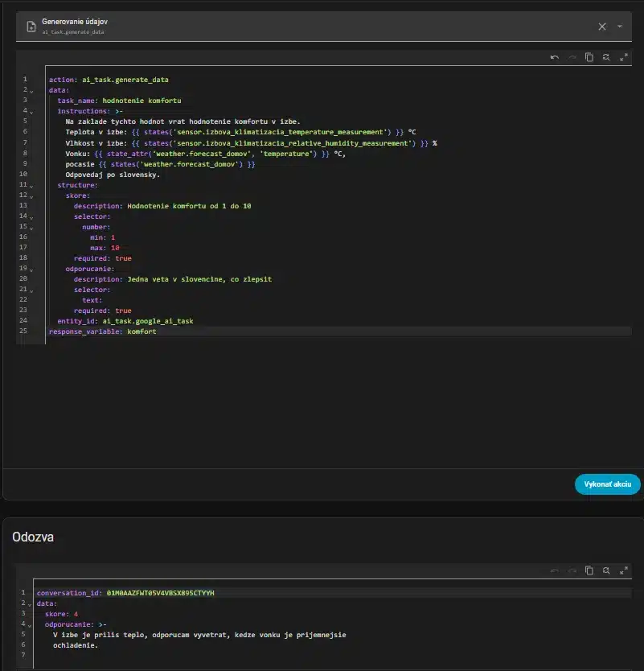The image size is (644, 671).
Task: Click the response text 'V izbe je prilis teplo'
Action: point(100,635)
